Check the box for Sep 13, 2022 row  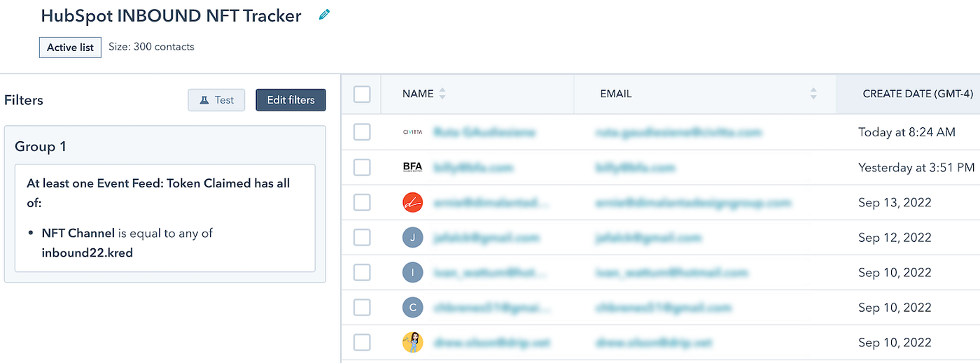[362, 203]
